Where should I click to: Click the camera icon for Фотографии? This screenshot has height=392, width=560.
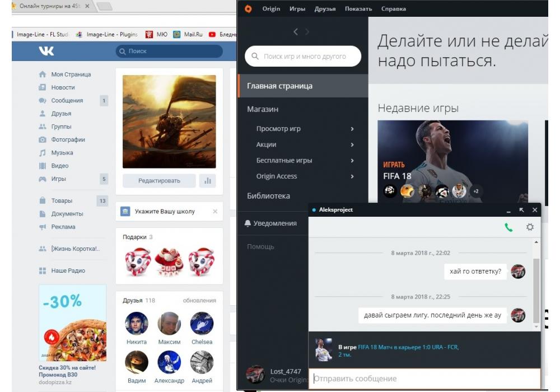pyautogui.click(x=43, y=139)
